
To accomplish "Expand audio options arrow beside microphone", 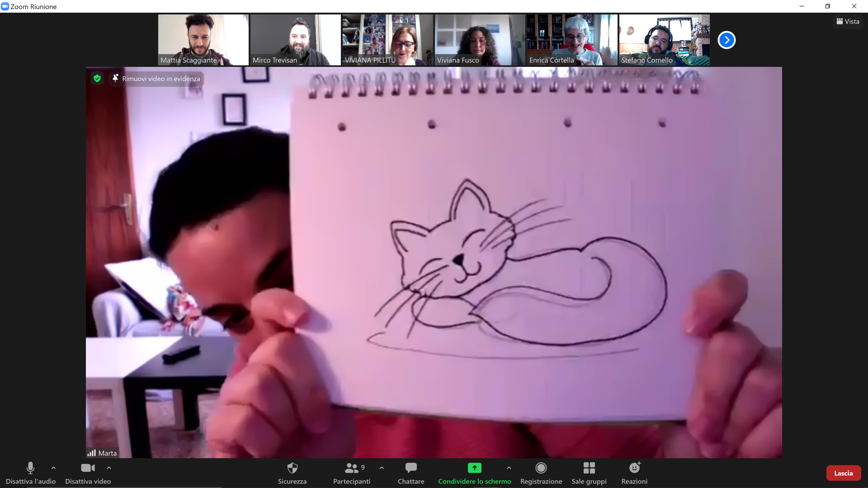I will pos(53,468).
